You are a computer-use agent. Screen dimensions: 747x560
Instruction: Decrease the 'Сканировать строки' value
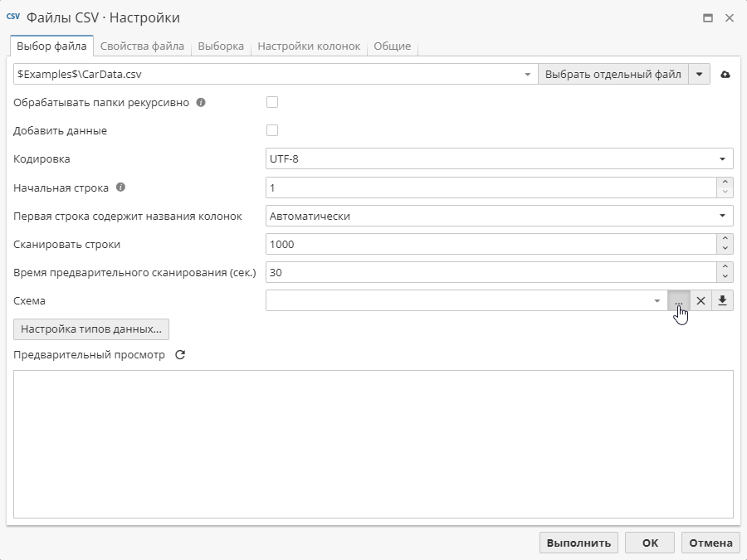click(725, 249)
